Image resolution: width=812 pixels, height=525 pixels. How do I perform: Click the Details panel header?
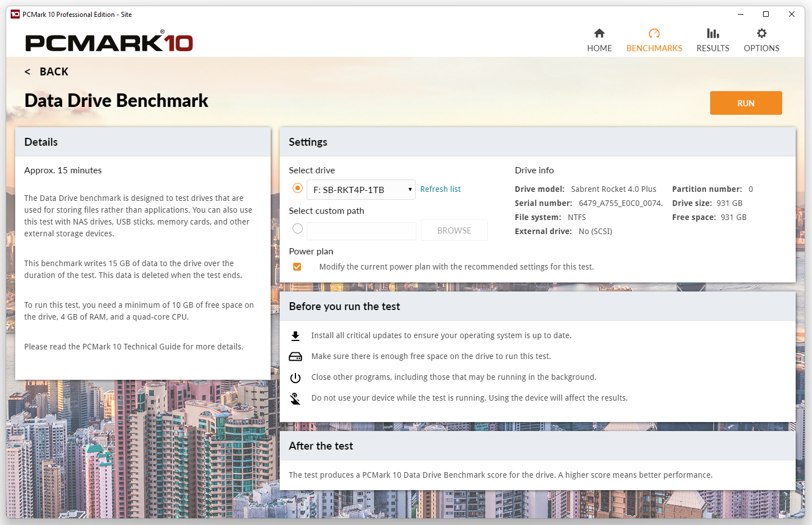click(143, 142)
